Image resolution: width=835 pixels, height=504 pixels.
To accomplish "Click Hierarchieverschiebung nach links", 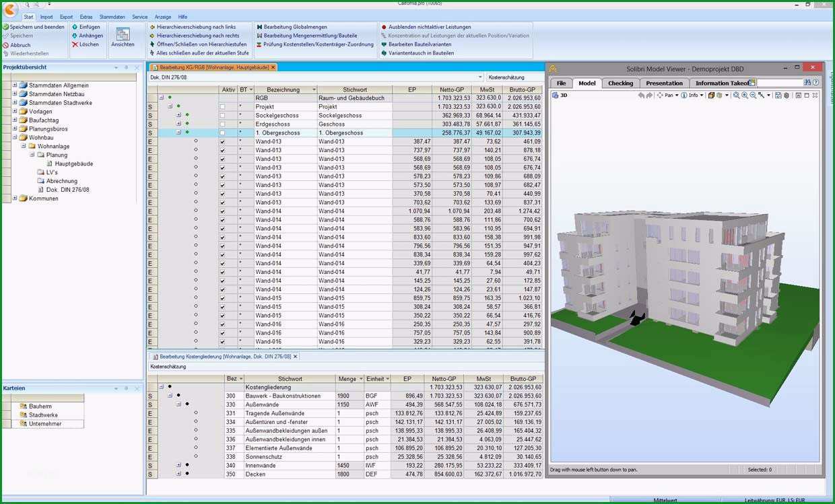I will click(193, 27).
